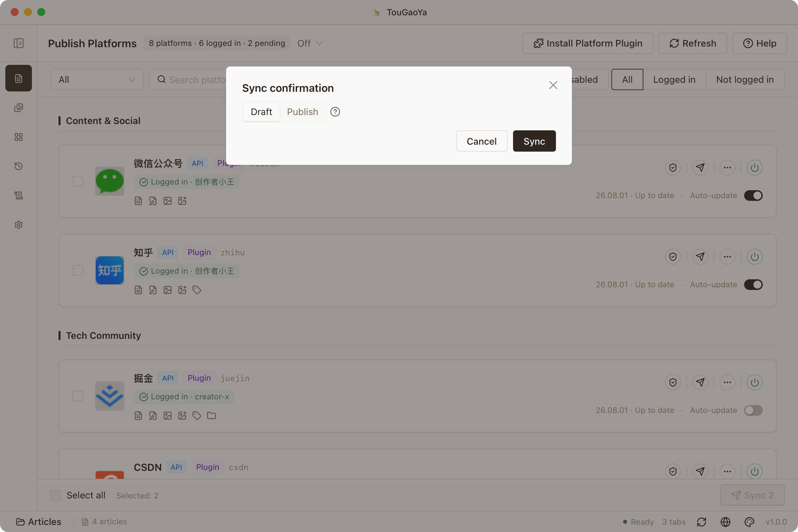Click the status bar sync arrows icon
Screen dimensions: 798x532
pos(701,522)
